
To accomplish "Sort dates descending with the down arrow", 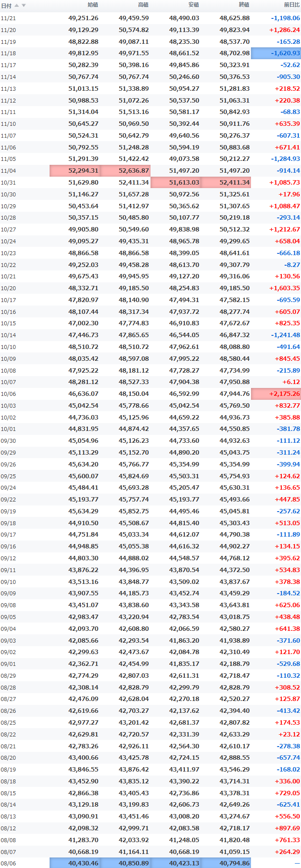I will [24, 5].
